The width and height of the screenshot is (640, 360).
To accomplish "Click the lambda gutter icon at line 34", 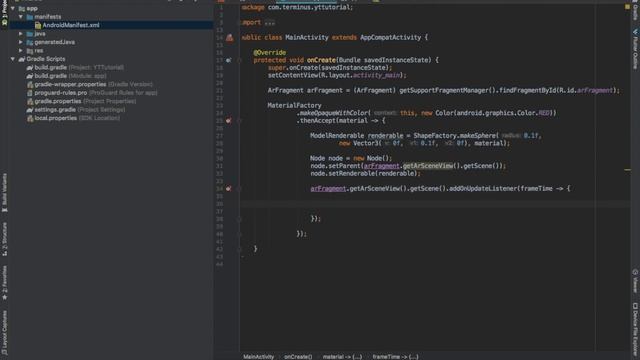I will click(x=229, y=189).
